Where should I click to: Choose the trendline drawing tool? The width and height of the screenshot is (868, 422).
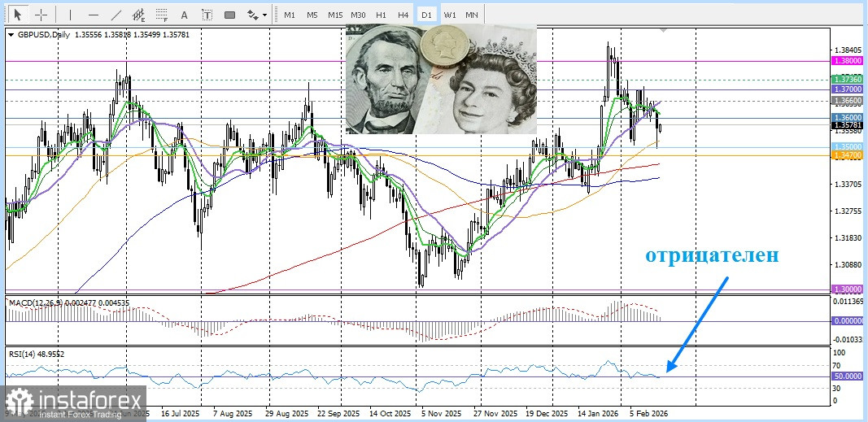[116, 15]
